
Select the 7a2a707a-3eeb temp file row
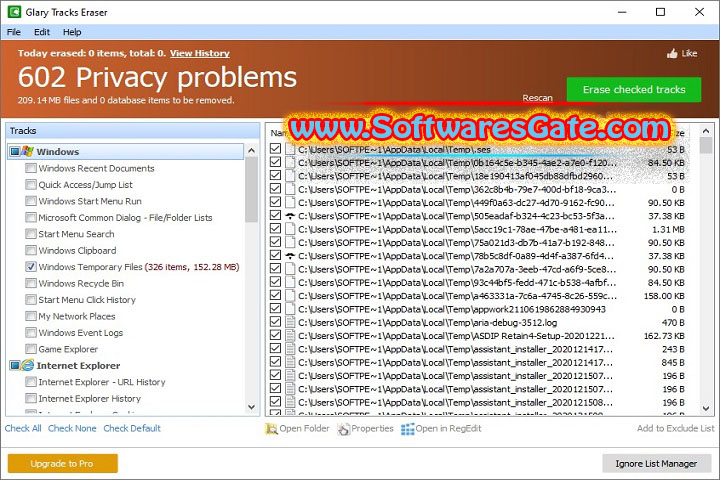478,269
